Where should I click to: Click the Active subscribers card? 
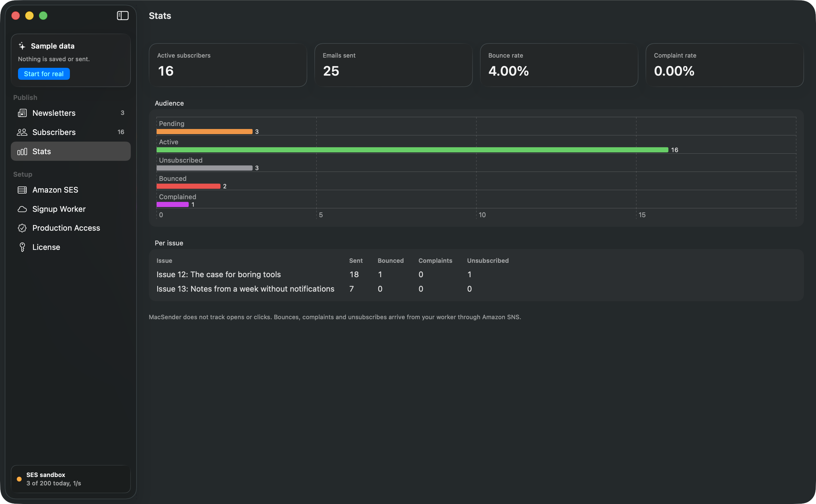click(228, 65)
